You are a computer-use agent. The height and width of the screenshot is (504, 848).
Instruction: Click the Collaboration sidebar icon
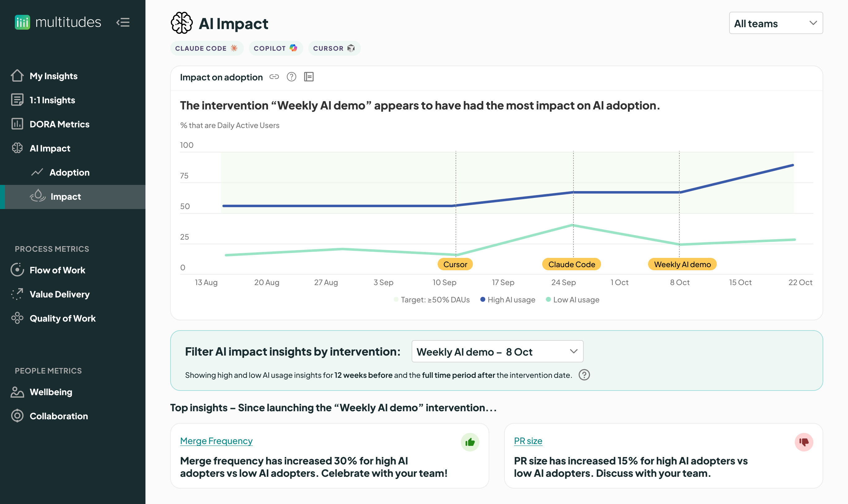click(17, 416)
